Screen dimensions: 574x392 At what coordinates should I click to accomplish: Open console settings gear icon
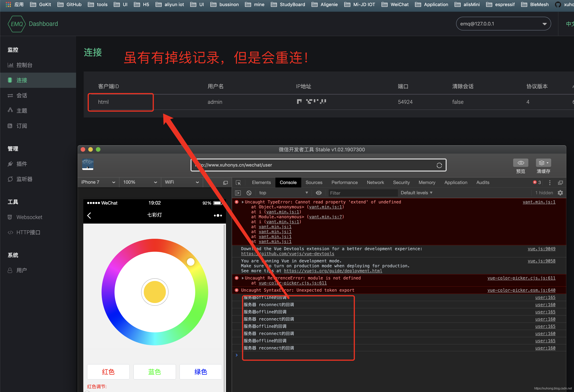[560, 193]
